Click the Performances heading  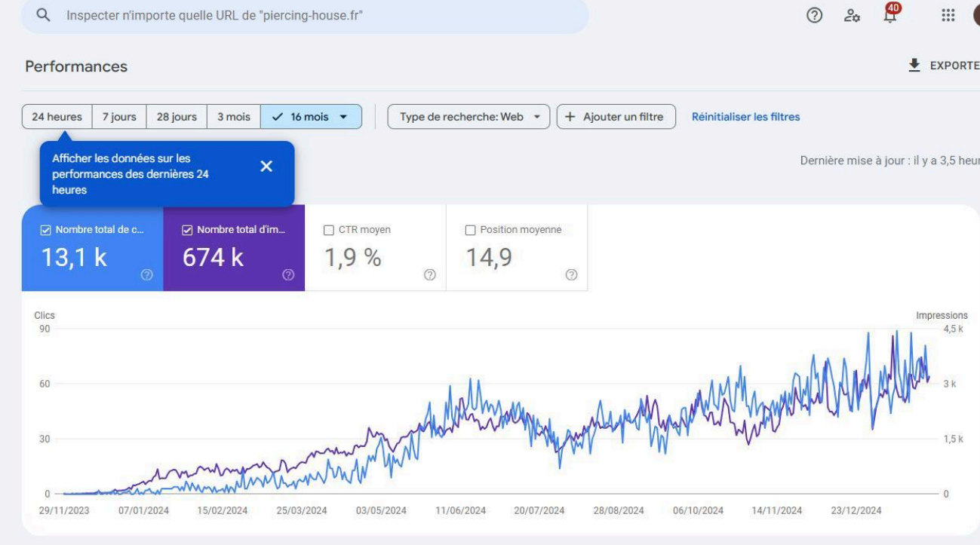click(76, 66)
